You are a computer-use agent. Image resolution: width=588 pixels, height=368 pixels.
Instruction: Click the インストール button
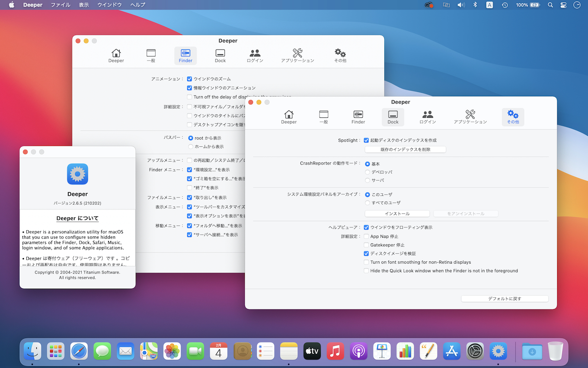pos(397,214)
